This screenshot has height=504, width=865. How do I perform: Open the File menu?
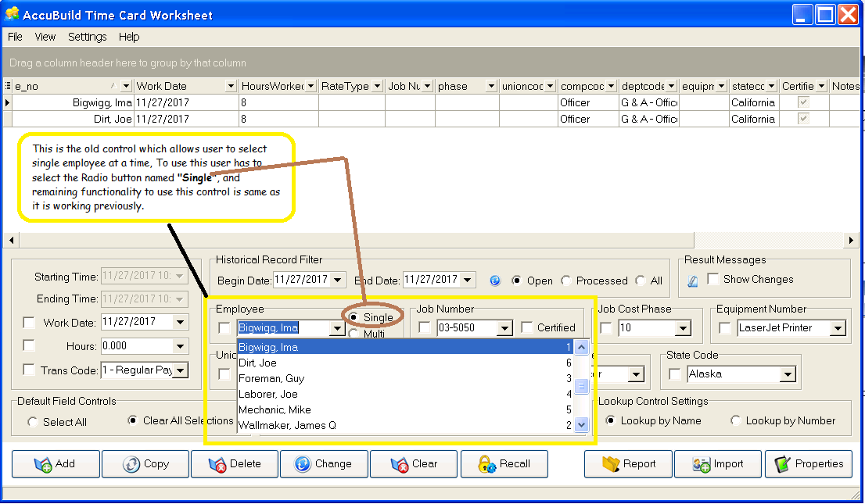15,37
